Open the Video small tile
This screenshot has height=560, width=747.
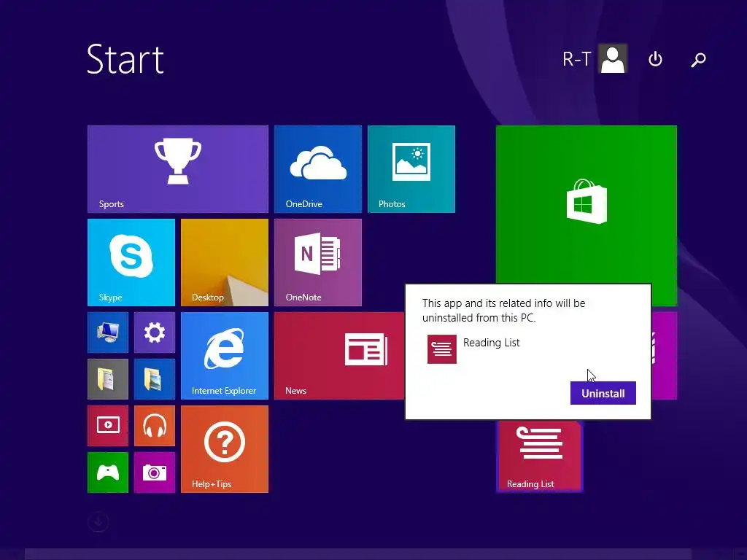click(108, 426)
